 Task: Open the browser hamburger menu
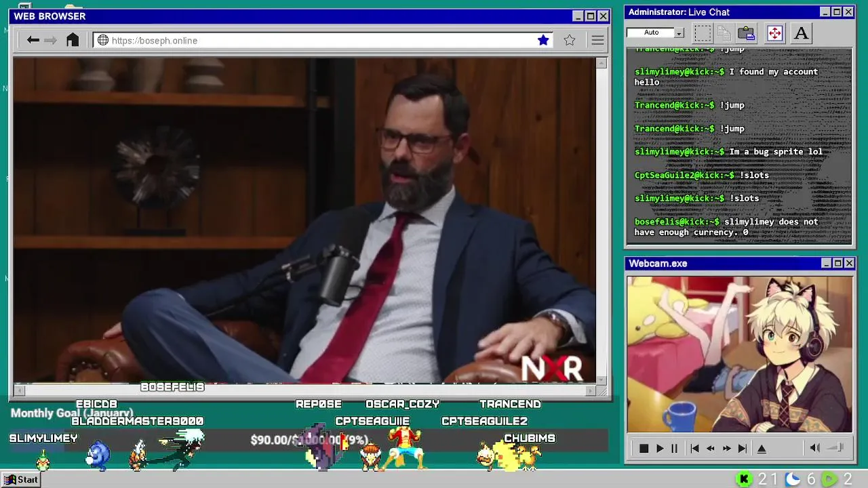(x=597, y=41)
